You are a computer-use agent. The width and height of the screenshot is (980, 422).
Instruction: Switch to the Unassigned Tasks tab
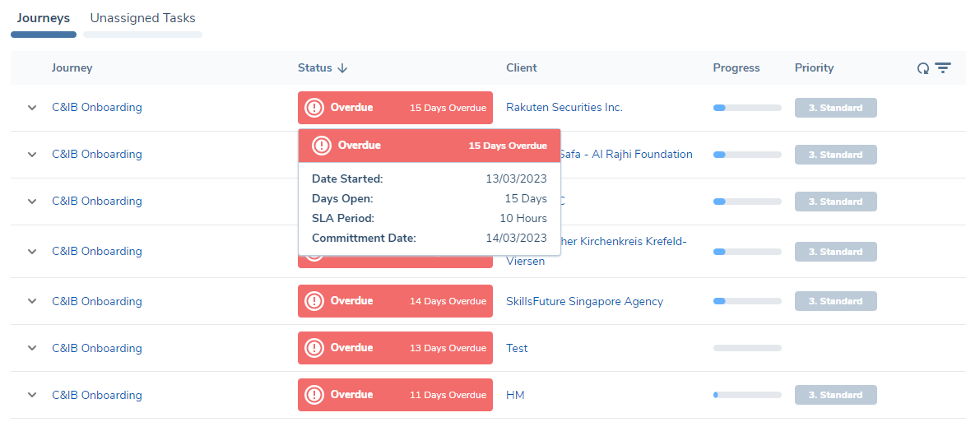coord(142,18)
